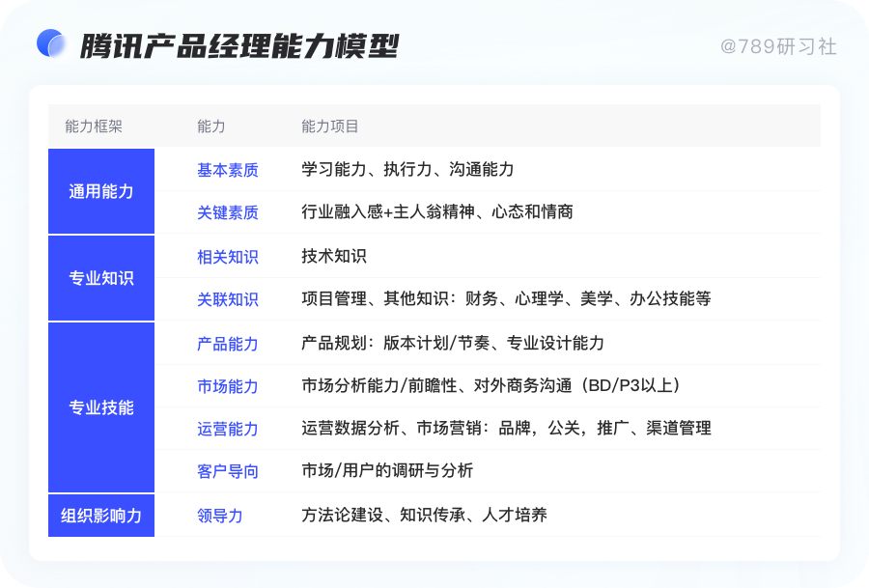Open the 领导力 ability link
The width and height of the screenshot is (869, 588).
click(220, 516)
